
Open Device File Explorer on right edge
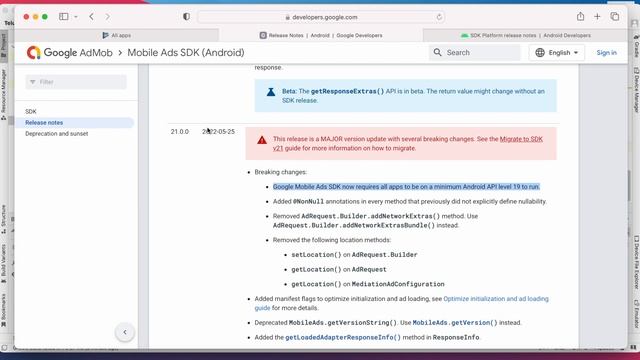tap(636, 262)
